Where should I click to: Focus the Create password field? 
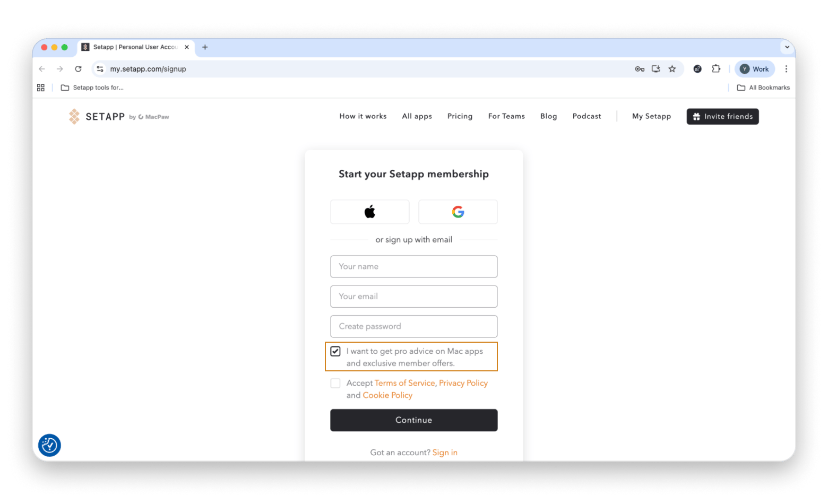coord(414,326)
